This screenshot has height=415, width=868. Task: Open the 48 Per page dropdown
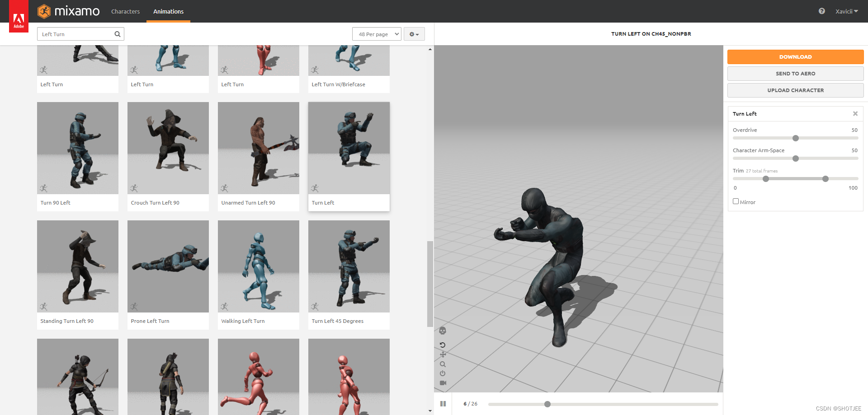(377, 34)
